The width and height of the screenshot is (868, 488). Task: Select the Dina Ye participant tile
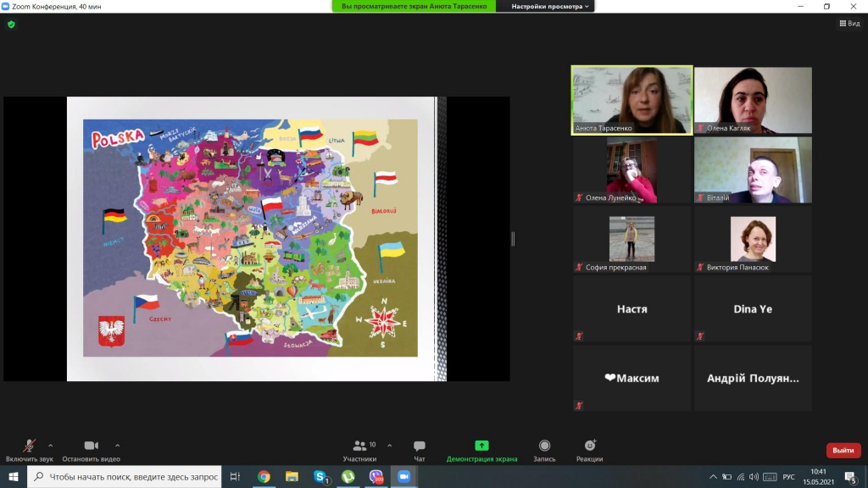[x=753, y=308]
